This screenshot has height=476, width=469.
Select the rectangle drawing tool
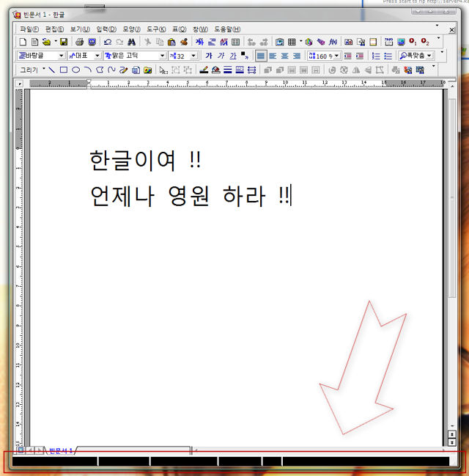(64, 70)
